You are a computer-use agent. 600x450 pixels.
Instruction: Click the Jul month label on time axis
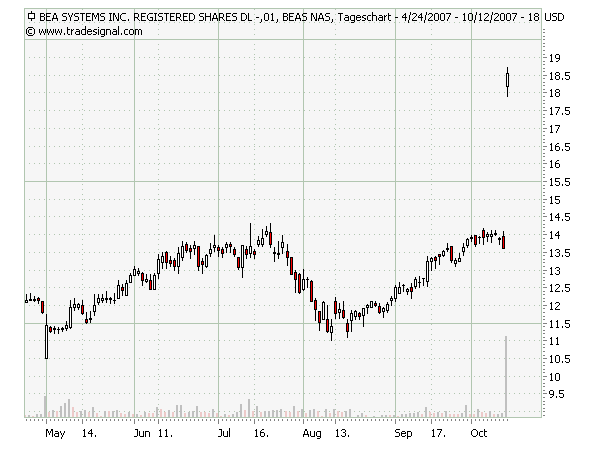(224, 434)
